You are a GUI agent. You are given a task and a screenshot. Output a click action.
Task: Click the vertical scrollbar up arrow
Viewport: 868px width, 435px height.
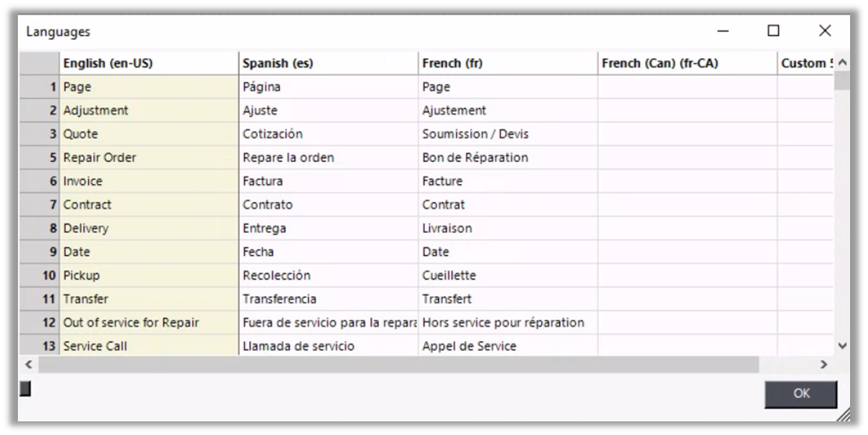pos(842,63)
